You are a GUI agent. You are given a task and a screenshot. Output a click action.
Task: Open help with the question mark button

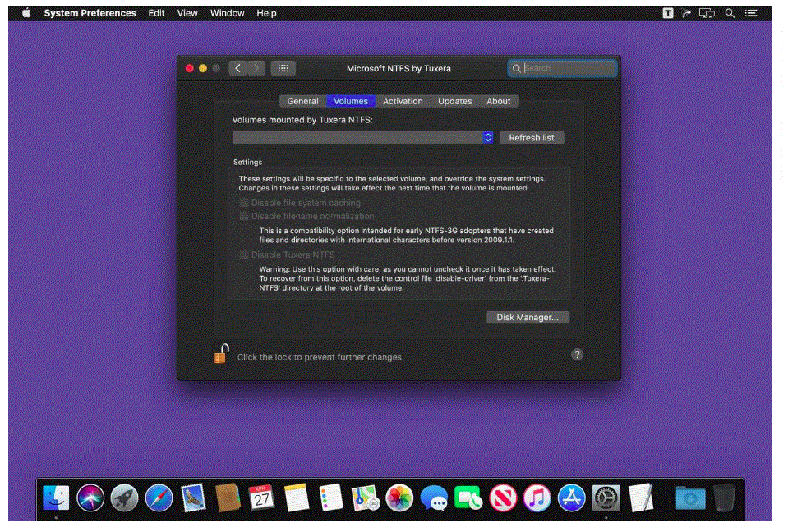577,355
